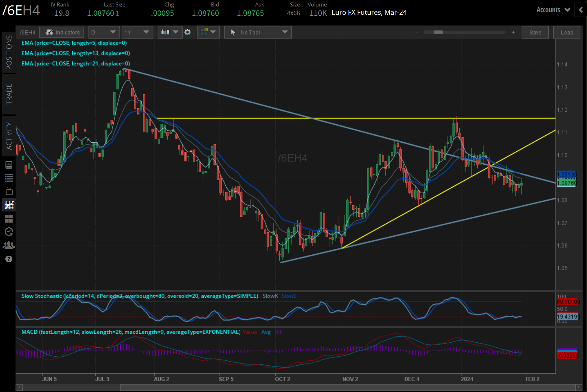This screenshot has width=587, height=392.
Task: Open the people community icon
Action: pos(9,245)
